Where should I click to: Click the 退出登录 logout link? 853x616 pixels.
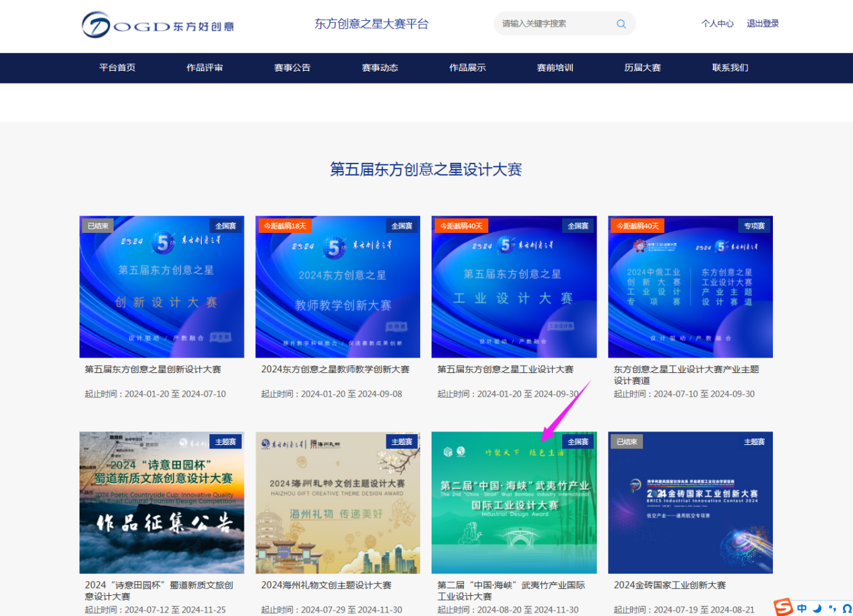click(762, 24)
